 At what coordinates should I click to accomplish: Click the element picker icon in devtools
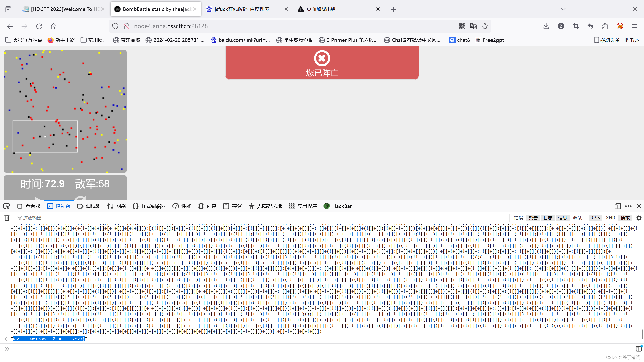click(7, 206)
